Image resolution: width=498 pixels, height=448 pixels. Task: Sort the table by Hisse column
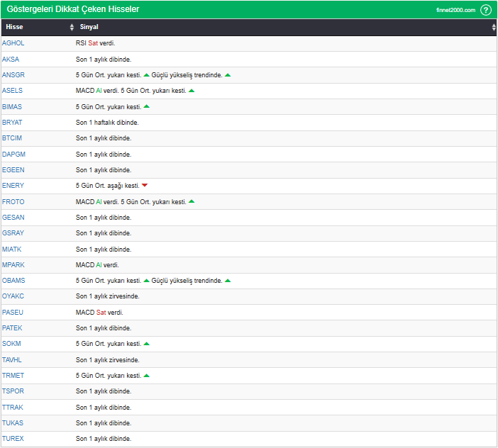click(x=72, y=28)
